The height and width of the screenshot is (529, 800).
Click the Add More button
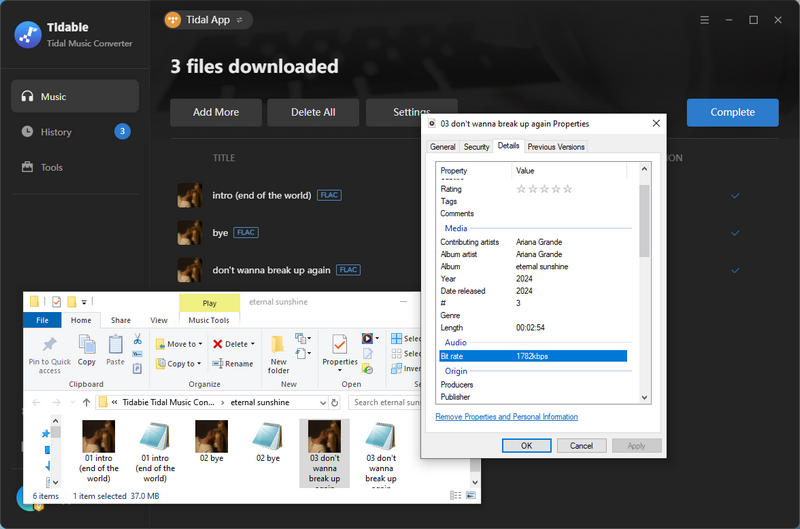pyautogui.click(x=216, y=112)
